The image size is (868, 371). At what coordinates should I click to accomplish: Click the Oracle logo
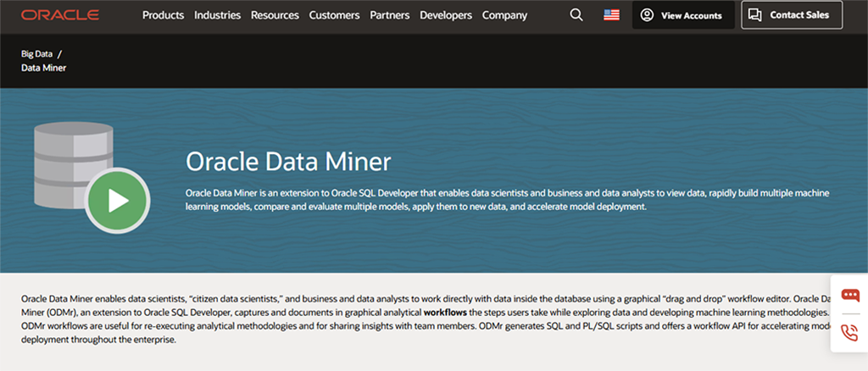[60, 15]
